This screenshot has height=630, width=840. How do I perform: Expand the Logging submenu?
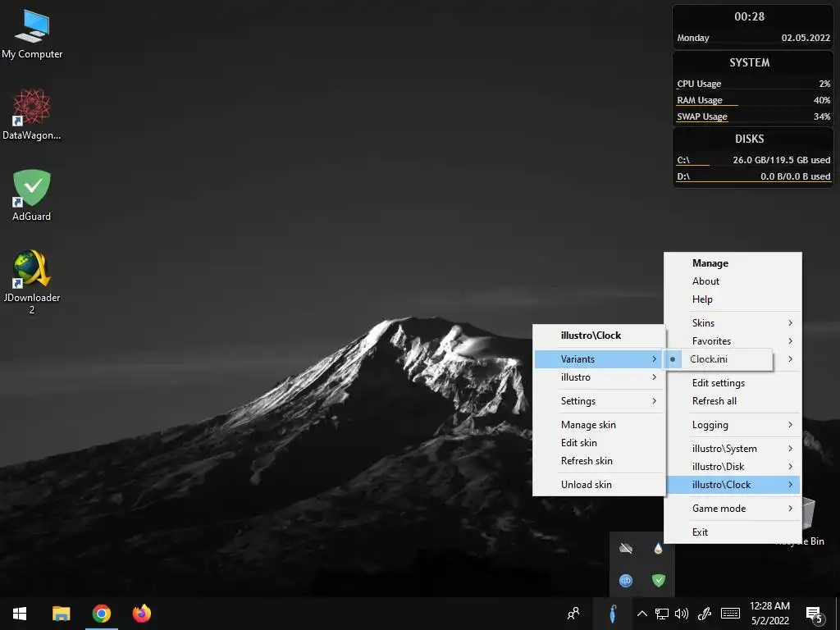(733, 425)
